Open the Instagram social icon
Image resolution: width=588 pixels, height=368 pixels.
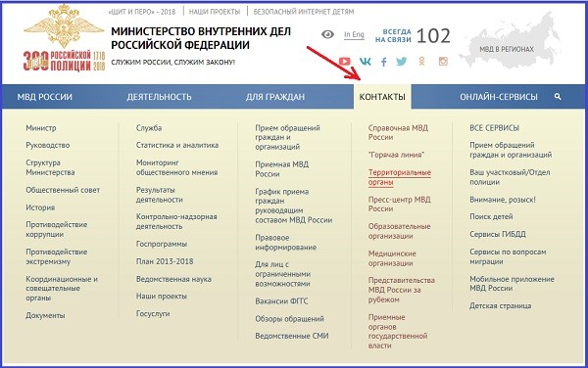443,62
